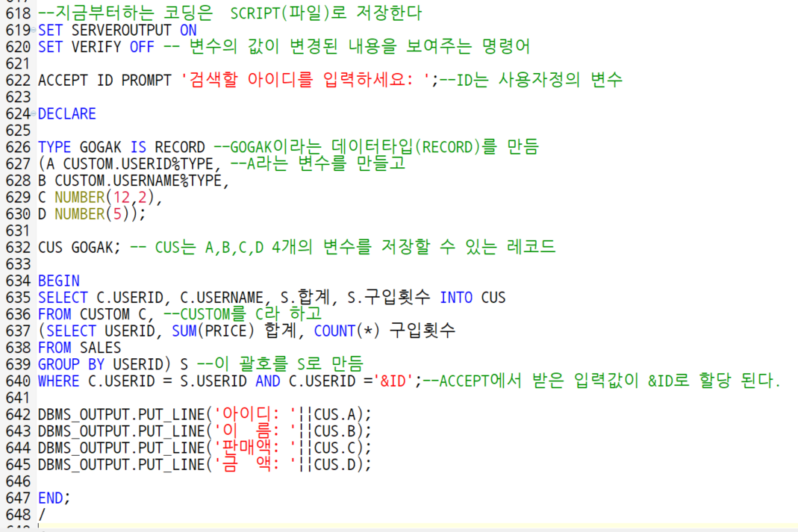Collapse the DECLARE block fold marker on line 624
Viewport: 798px width, 532px height.
tap(32, 113)
